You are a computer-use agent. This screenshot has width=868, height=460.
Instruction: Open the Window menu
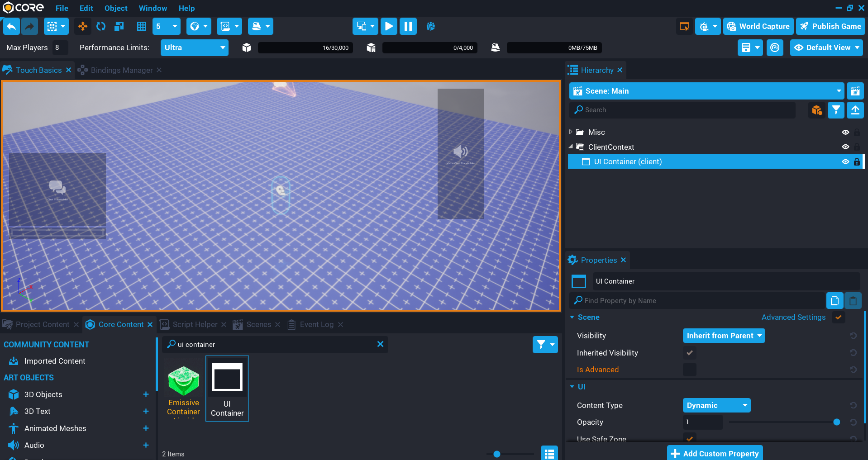[153, 8]
